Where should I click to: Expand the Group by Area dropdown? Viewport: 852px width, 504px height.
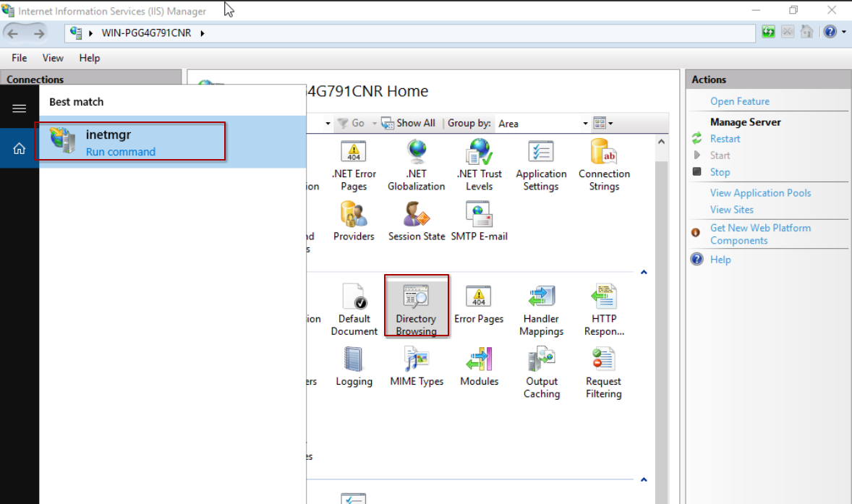585,124
